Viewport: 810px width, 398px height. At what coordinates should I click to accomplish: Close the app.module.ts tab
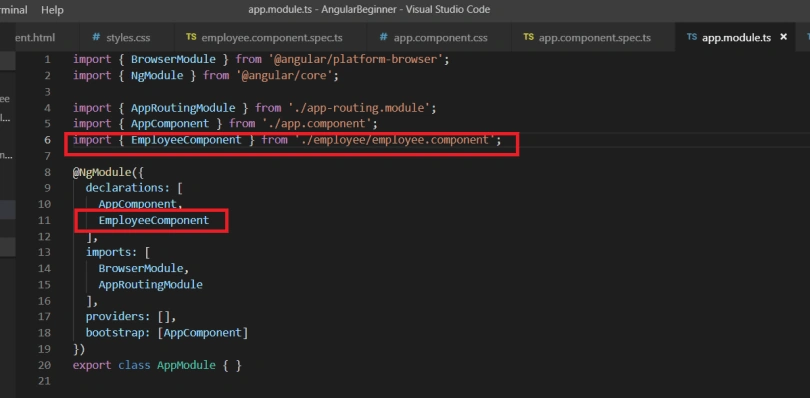point(783,37)
